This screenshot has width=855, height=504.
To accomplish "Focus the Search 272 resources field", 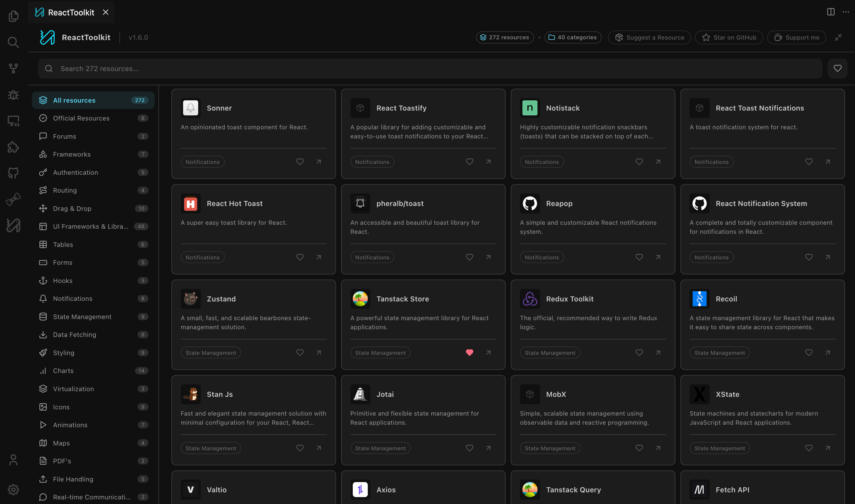I will coord(430,69).
